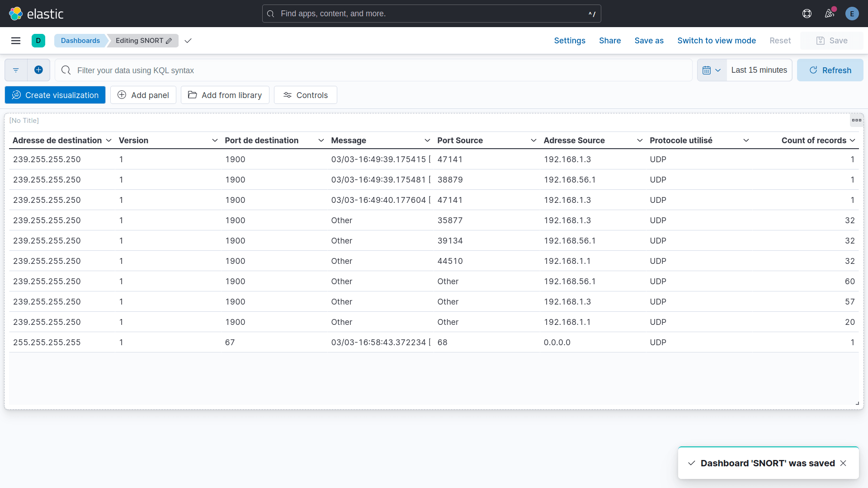Open the dashboard Settings menu item
This screenshot has height=488, width=868.
pos(570,41)
